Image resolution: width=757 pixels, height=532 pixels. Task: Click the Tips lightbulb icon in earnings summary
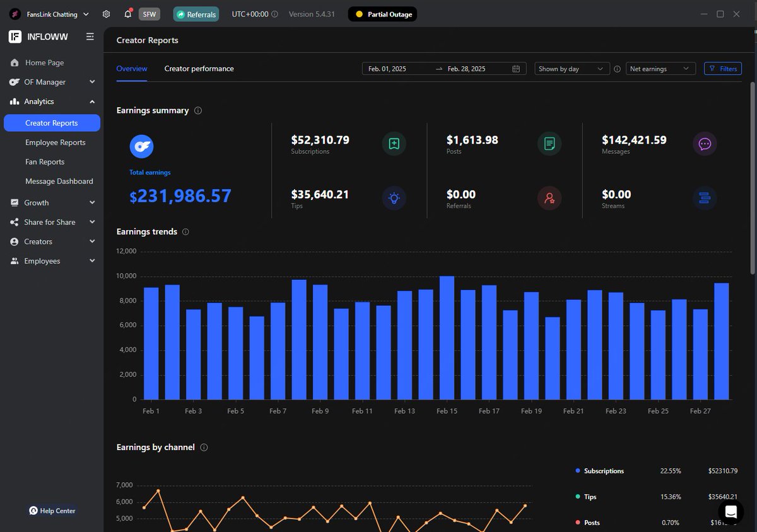point(394,198)
